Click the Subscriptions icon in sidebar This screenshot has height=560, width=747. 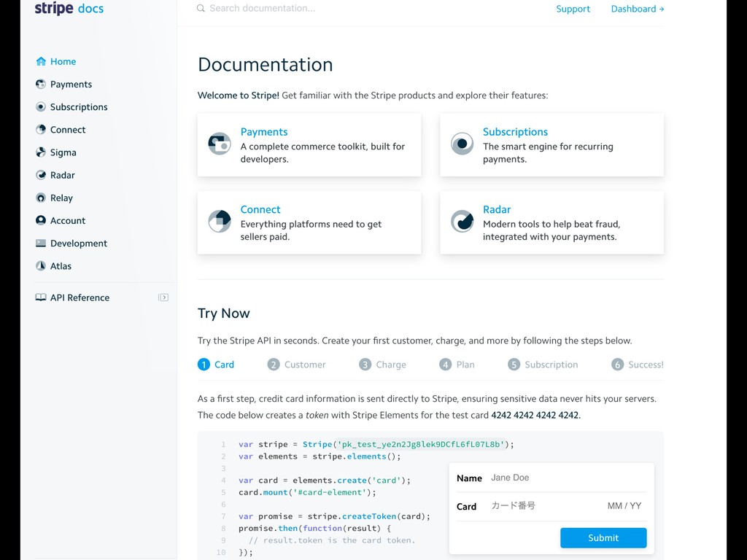pyautogui.click(x=41, y=106)
